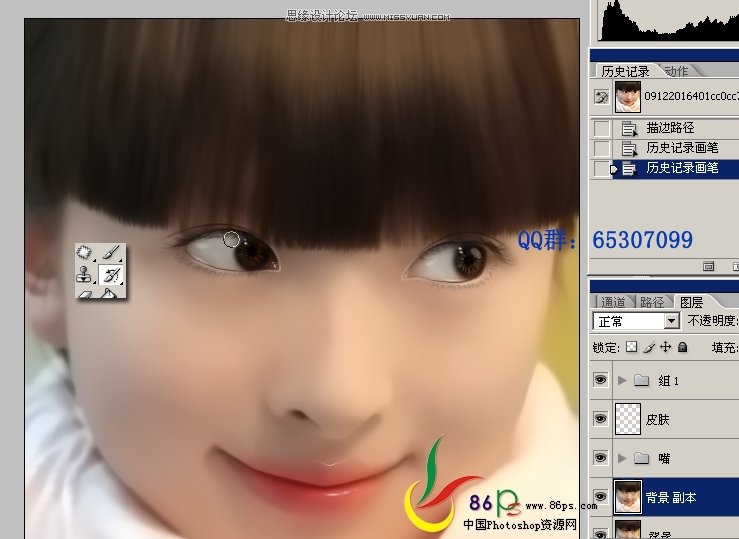The width and height of the screenshot is (739, 539).
Task: Select the layer named 背景 副本
Action: (x=671, y=497)
